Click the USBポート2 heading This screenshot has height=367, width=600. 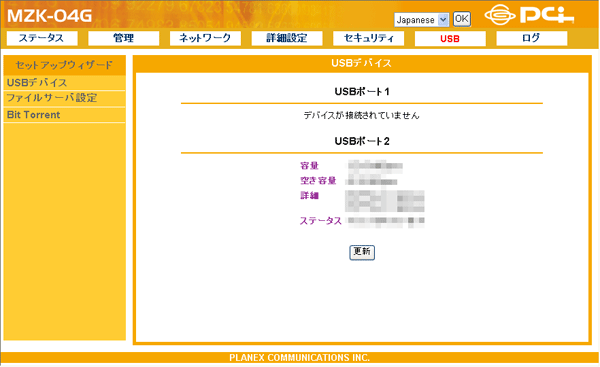[x=362, y=142]
